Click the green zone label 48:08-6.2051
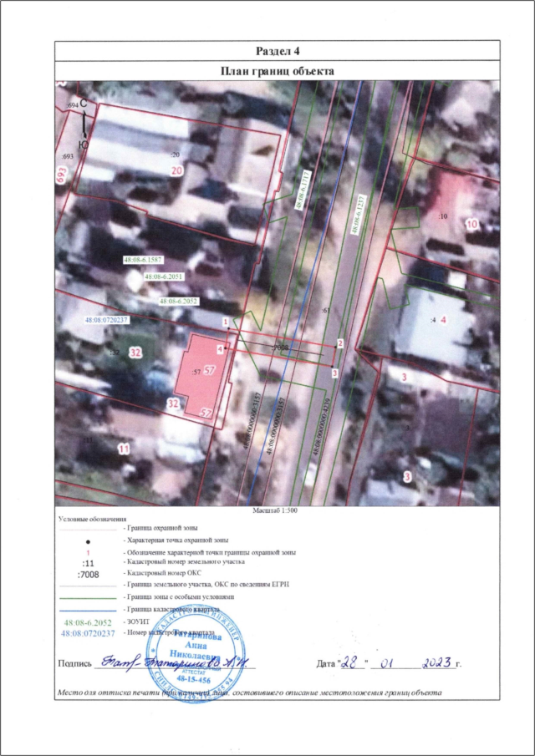This screenshot has height=756, width=535. point(164,276)
